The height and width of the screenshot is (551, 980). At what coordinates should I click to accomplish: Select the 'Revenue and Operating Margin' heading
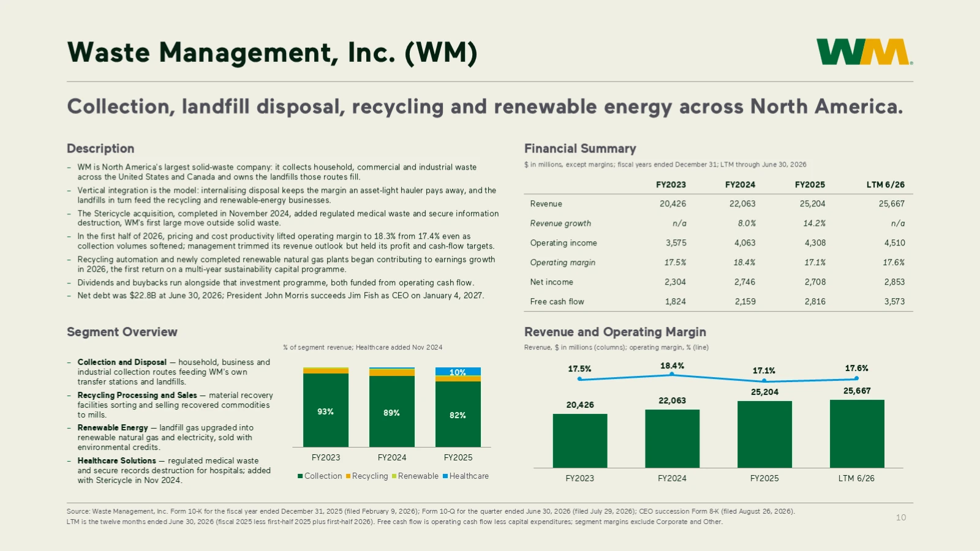[615, 332]
